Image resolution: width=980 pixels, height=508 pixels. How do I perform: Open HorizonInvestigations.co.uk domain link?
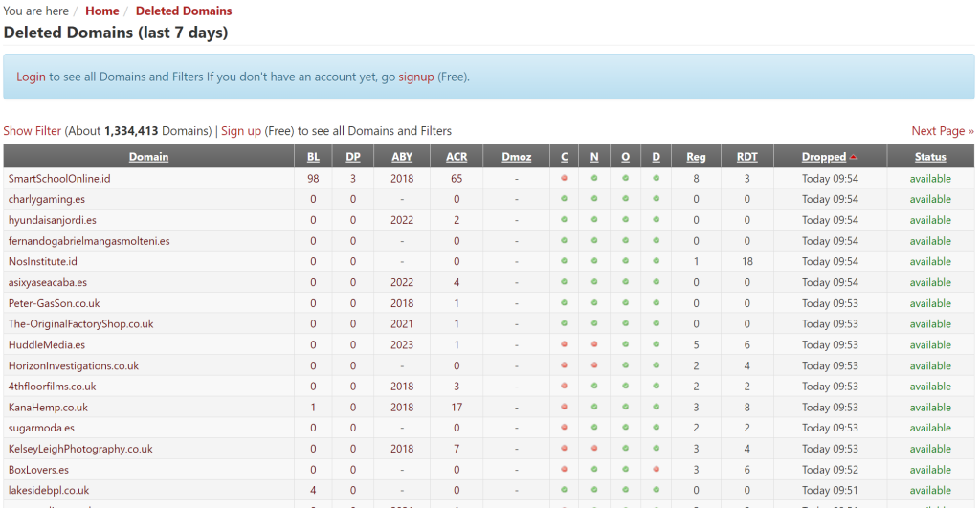[x=74, y=365]
